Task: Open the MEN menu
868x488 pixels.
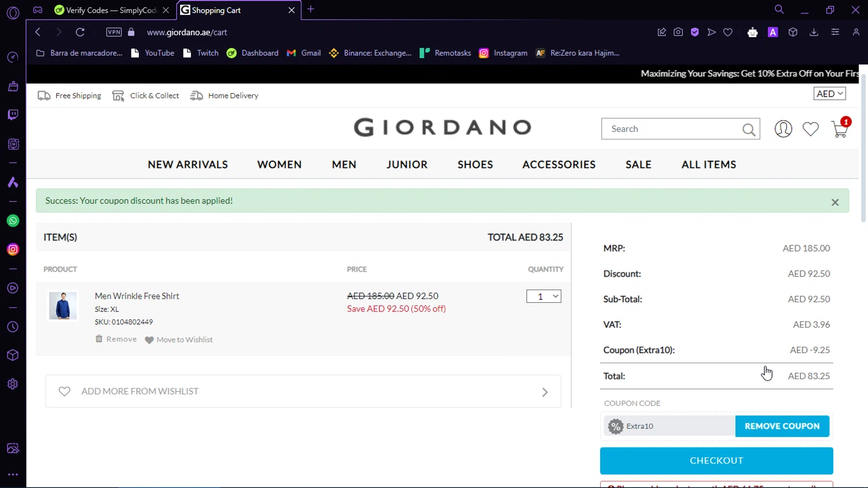Action: coord(344,164)
